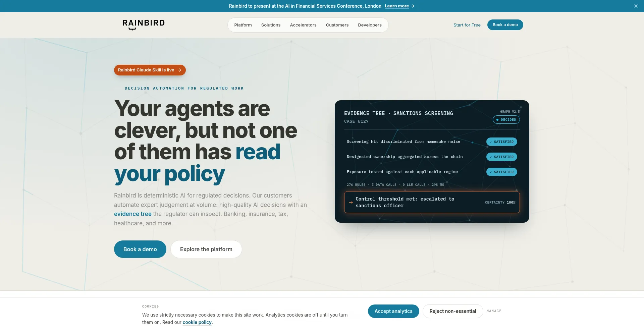Image resolution: width=644 pixels, height=333 pixels.
Task: Click 'Screening hit discriminated from namesake noise'
Action: pyautogui.click(x=404, y=142)
